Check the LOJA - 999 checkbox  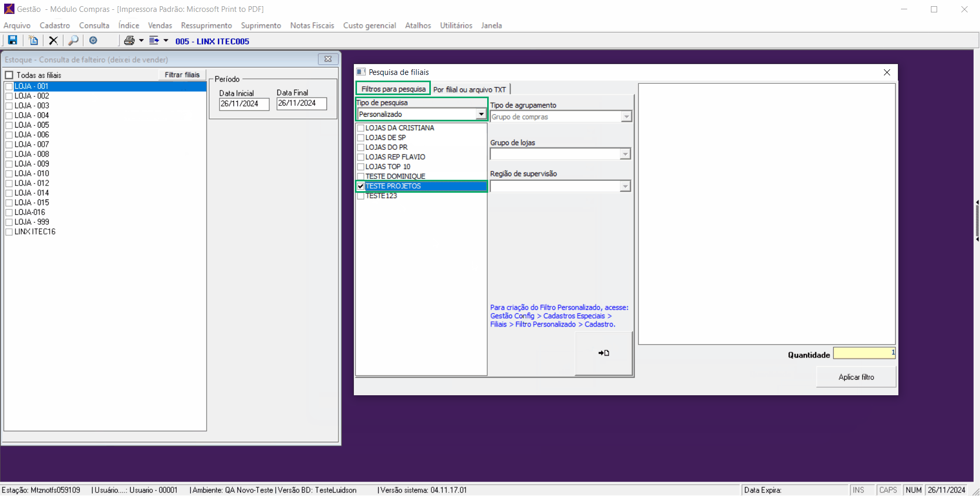(x=9, y=222)
